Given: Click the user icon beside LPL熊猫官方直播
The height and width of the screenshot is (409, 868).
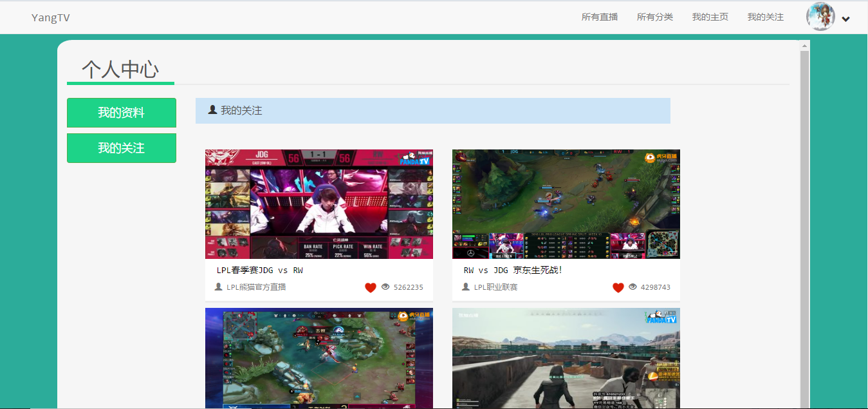Looking at the screenshot, I should click(x=219, y=287).
